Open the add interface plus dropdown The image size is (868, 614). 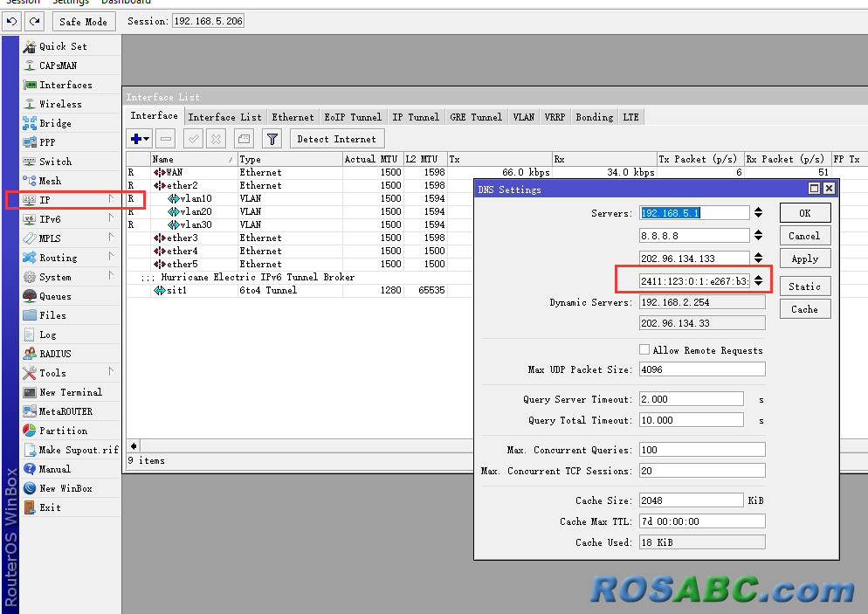coord(140,139)
